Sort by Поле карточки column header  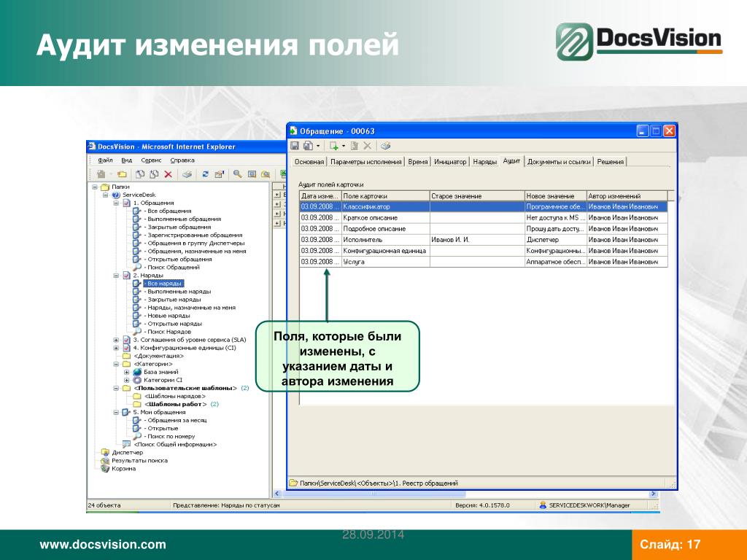click(385, 195)
